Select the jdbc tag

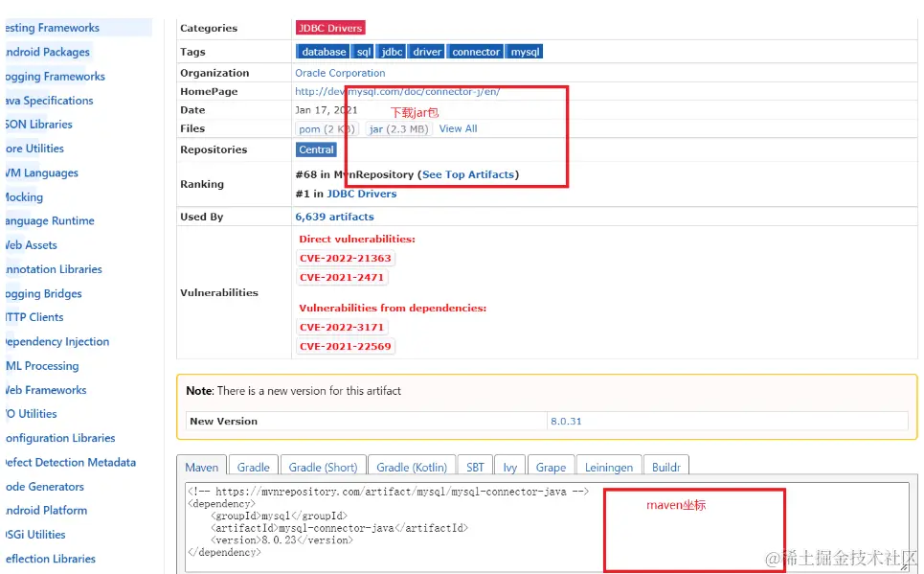click(x=392, y=52)
